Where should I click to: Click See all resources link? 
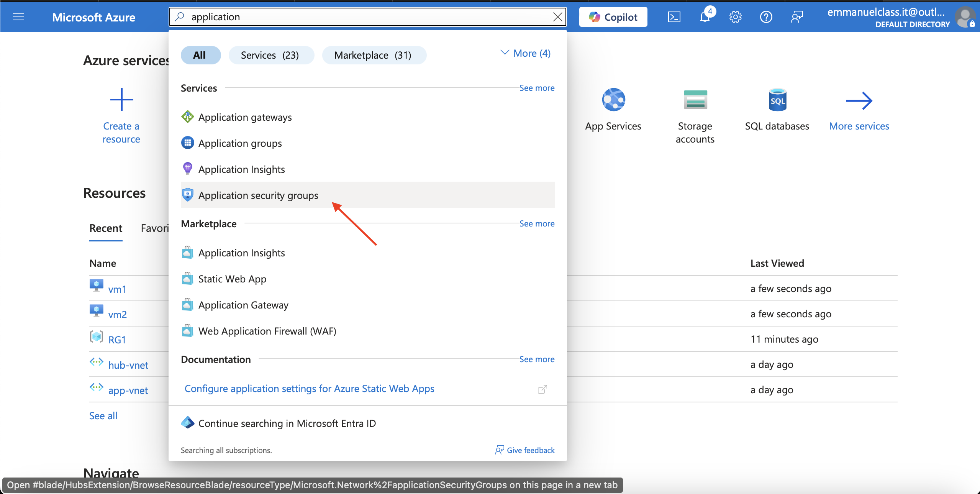pyautogui.click(x=103, y=416)
